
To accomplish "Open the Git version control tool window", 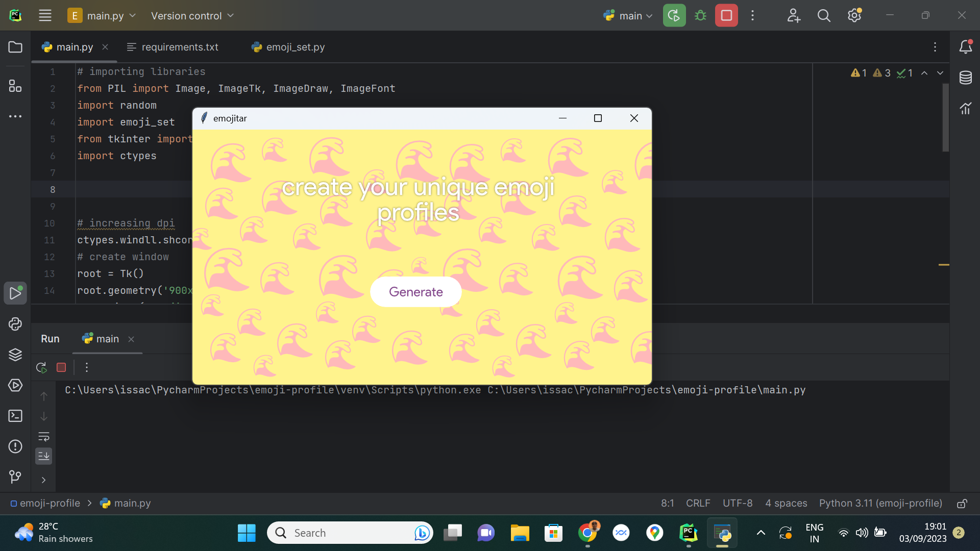I will 15,477.
